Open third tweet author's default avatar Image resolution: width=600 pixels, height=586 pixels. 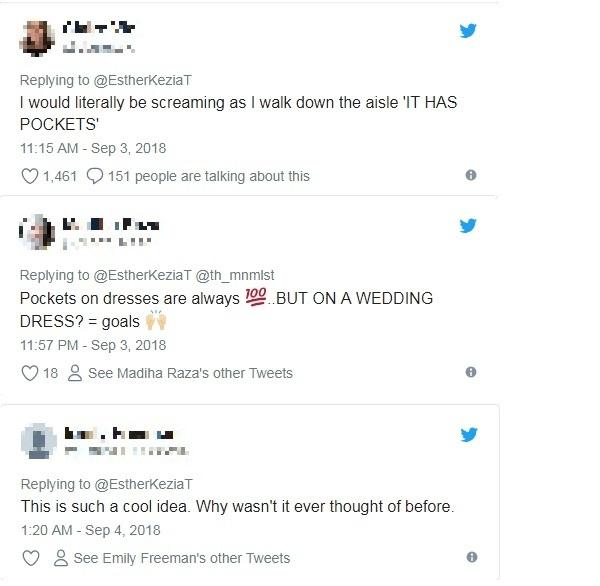coord(38,440)
